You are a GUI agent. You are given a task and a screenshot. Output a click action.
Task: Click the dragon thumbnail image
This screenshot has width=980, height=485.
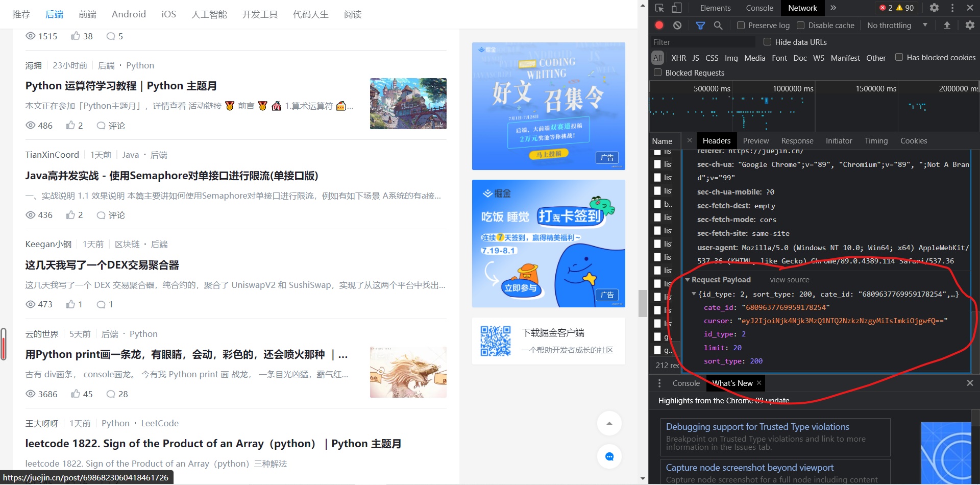click(x=408, y=372)
